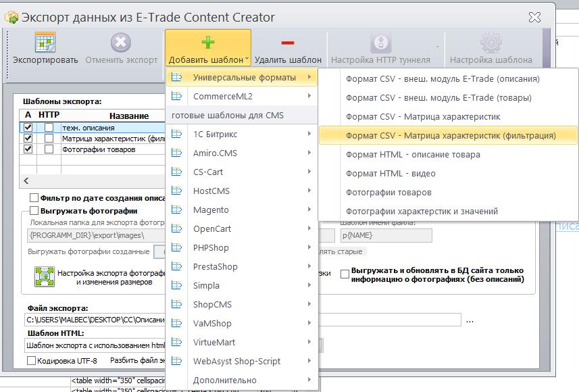
Task: Click the icon beside Simpla
Action: pos(177,285)
